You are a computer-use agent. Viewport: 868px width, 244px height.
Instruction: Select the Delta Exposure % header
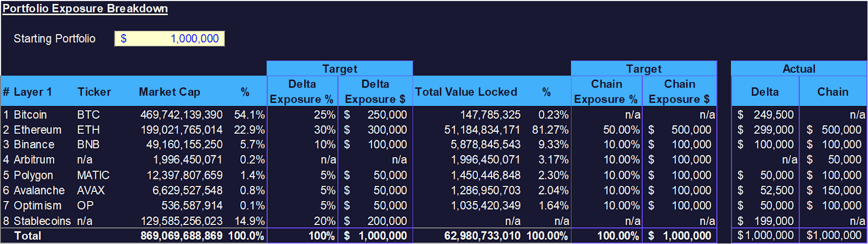click(x=302, y=91)
